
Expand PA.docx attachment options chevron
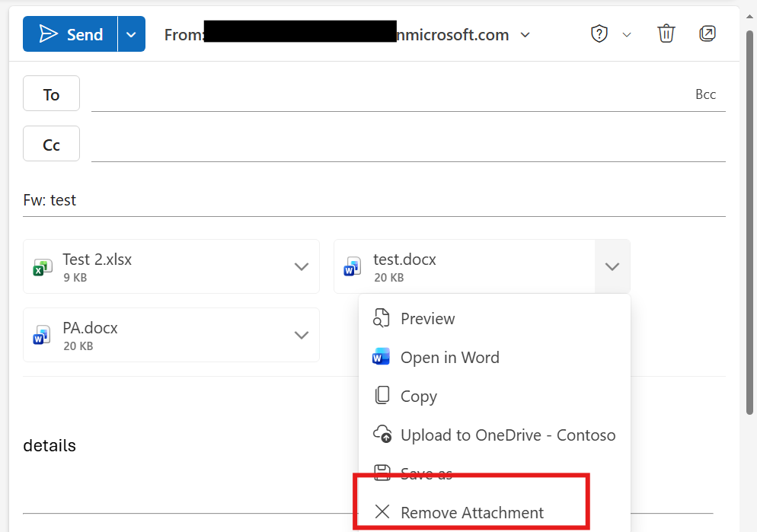click(302, 335)
